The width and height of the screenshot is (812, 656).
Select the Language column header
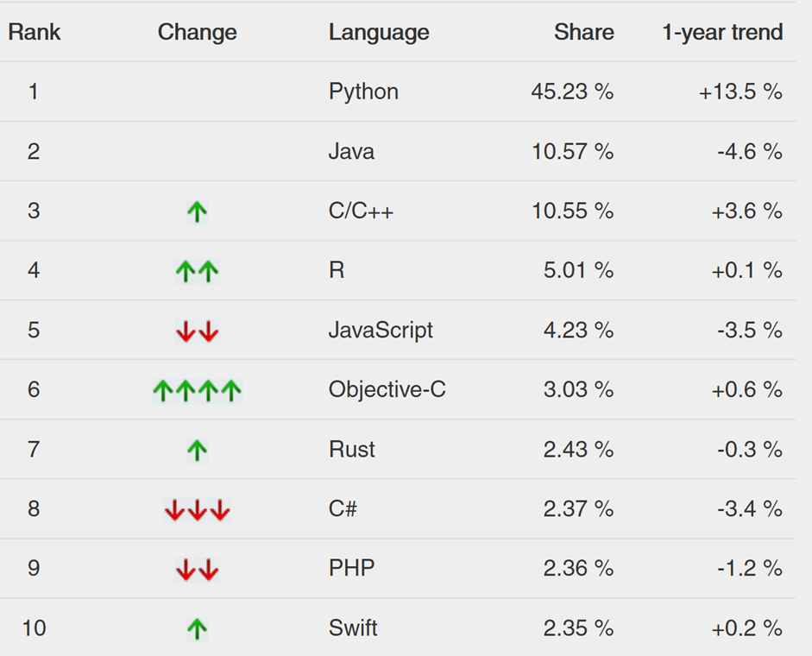click(379, 33)
